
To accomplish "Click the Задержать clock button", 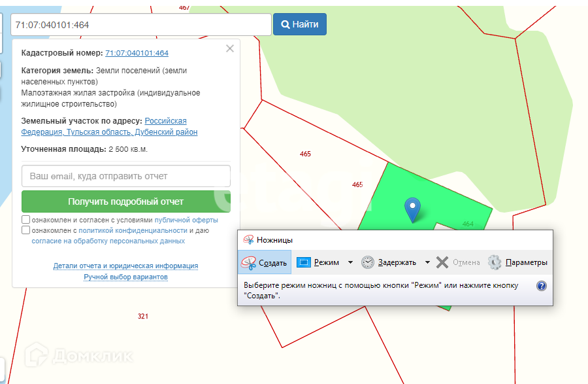I will pyautogui.click(x=389, y=262).
